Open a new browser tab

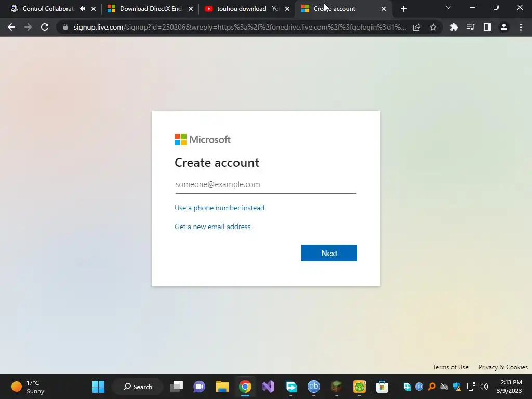(x=403, y=9)
